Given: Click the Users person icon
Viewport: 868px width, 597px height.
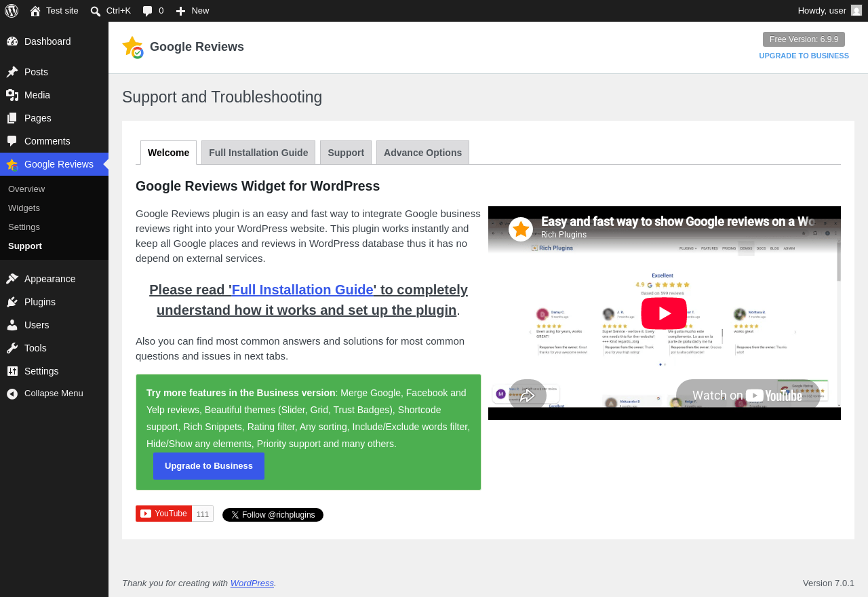Looking at the screenshot, I should (12, 325).
